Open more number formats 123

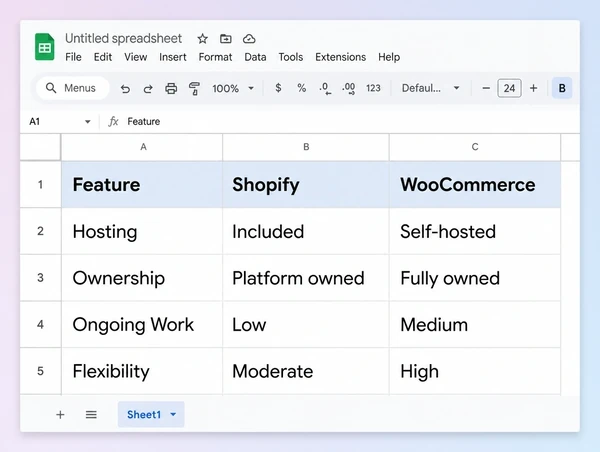(x=373, y=88)
